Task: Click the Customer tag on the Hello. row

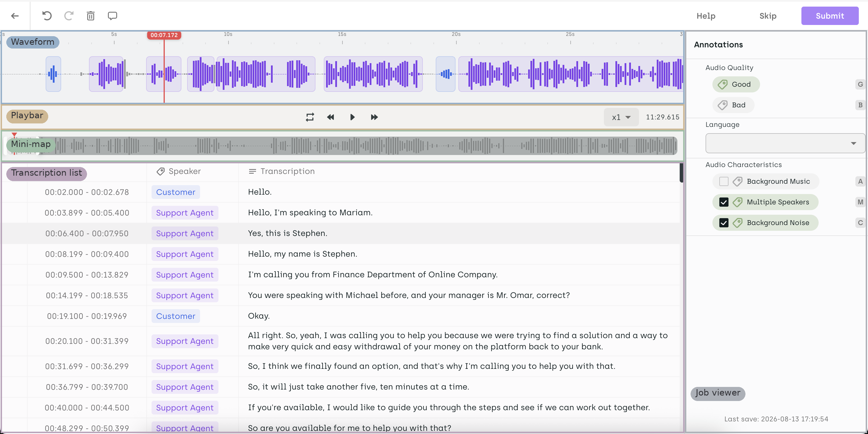Action: [176, 192]
